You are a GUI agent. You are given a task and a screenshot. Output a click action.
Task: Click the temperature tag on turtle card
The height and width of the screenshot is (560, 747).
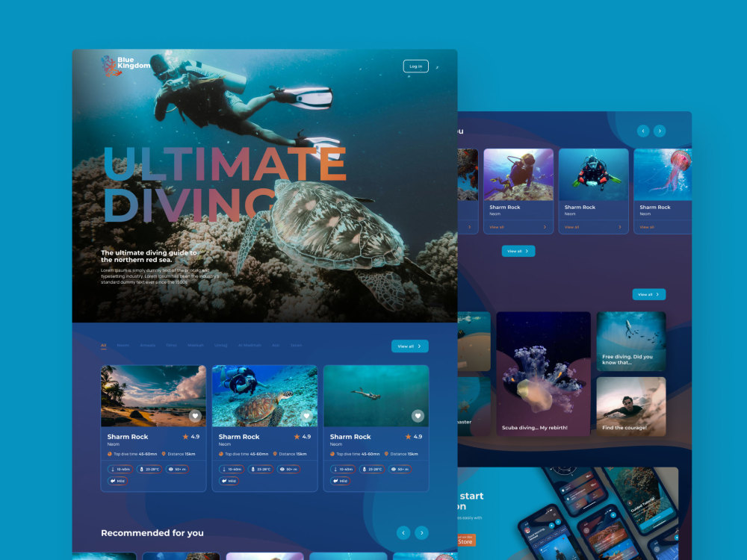coord(261,469)
